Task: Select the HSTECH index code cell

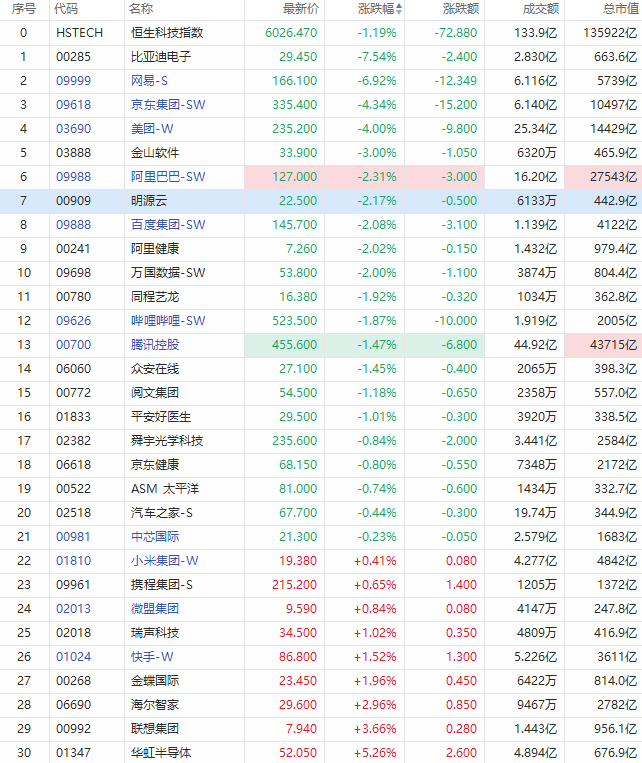Action: point(79,33)
